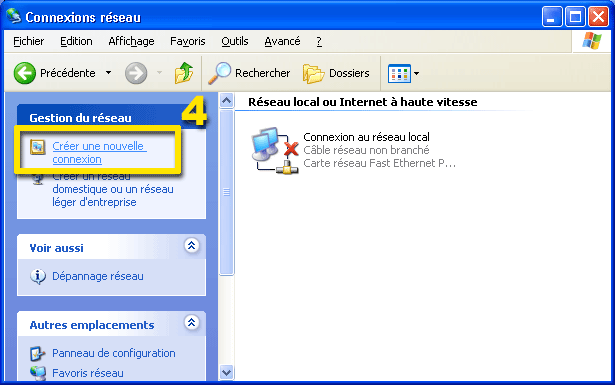Image resolution: width=615 pixels, height=385 pixels.
Task: Open the Fichier menu
Action: (29, 41)
